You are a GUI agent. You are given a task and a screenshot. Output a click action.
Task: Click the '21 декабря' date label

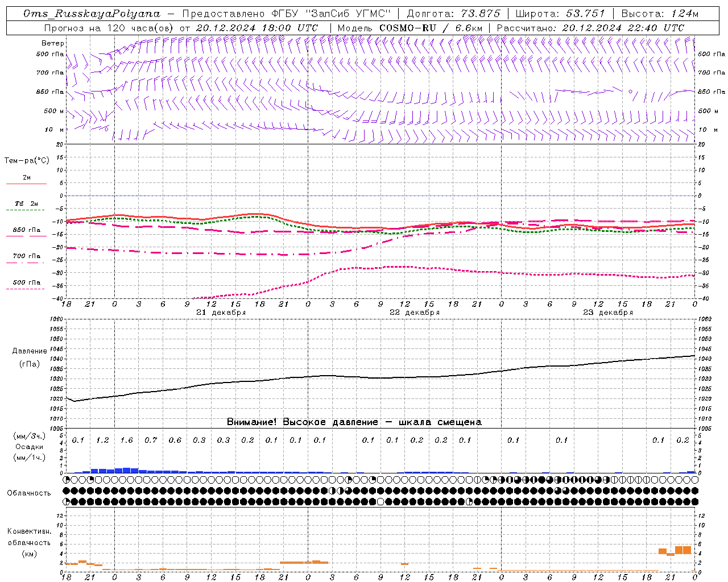[x=221, y=313]
